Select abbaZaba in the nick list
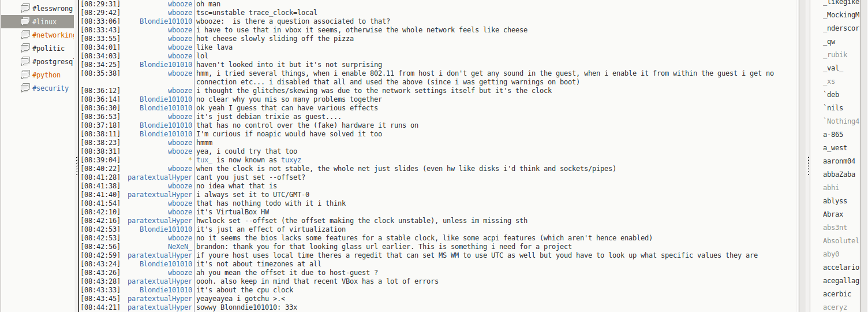The height and width of the screenshot is (312, 868). [839, 174]
